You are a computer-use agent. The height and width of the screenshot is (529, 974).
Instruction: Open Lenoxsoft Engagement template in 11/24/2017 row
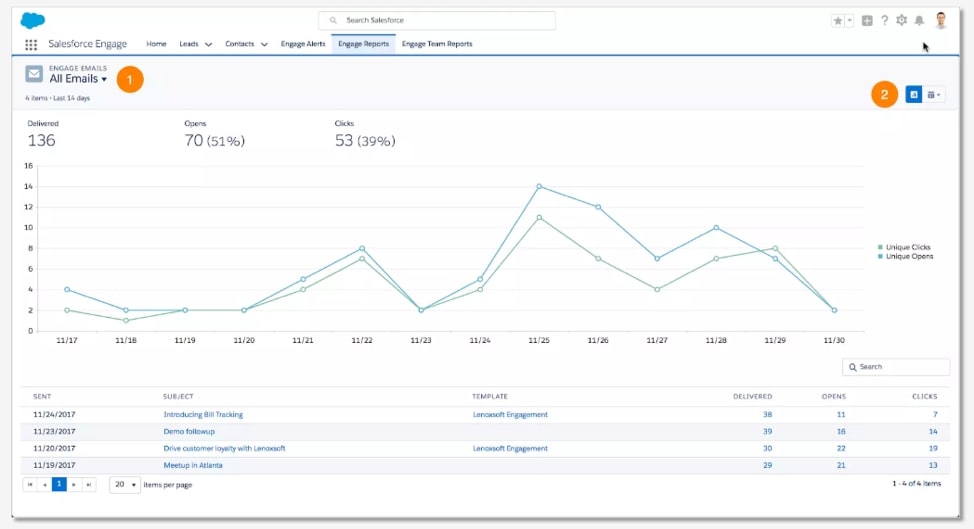click(510, 415)
